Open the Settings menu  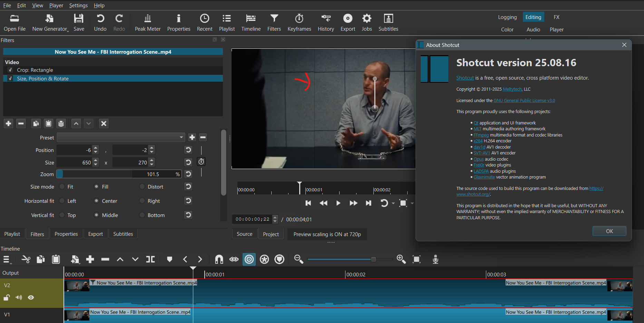[78, 6]
